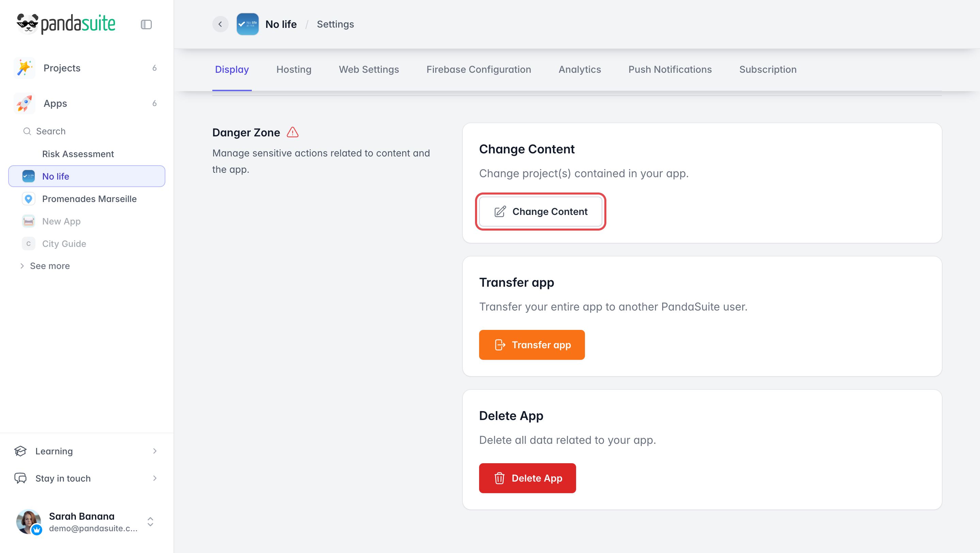The width and height of the screenshot is (980, 553).
Task: Click the No life app icon in header
Action: click(x=248, y=24)
